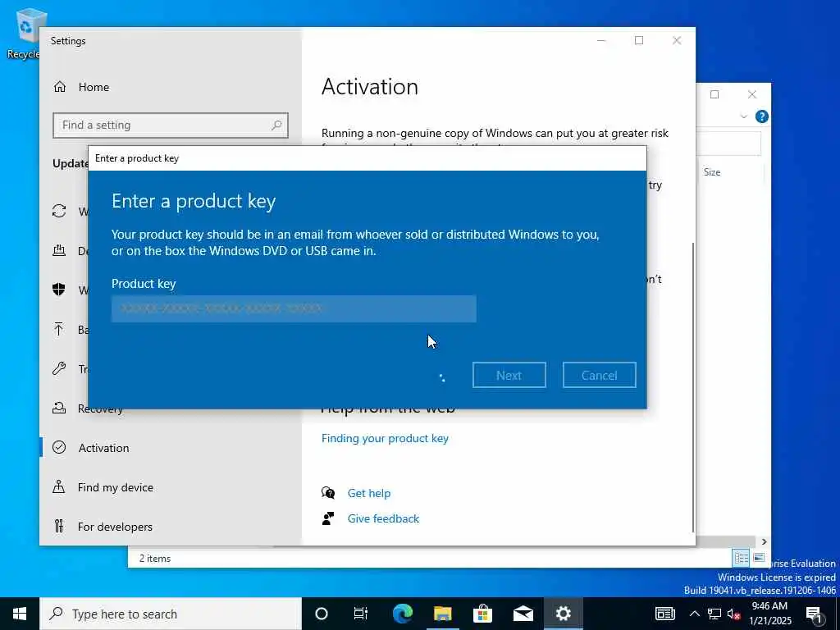This screenshot has width=840, height=630.
Task: Cancel the product key dialog
Action: pos(599,375)
